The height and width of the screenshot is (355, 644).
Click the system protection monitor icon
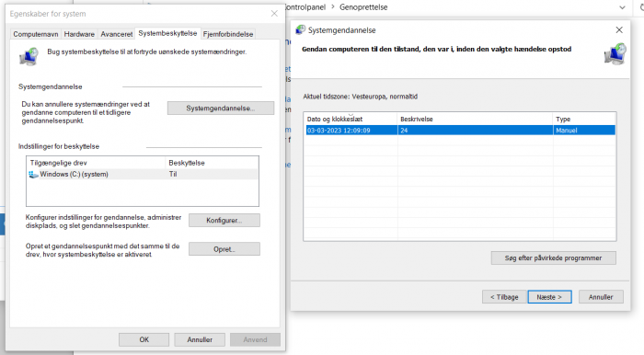pos(29,57)
